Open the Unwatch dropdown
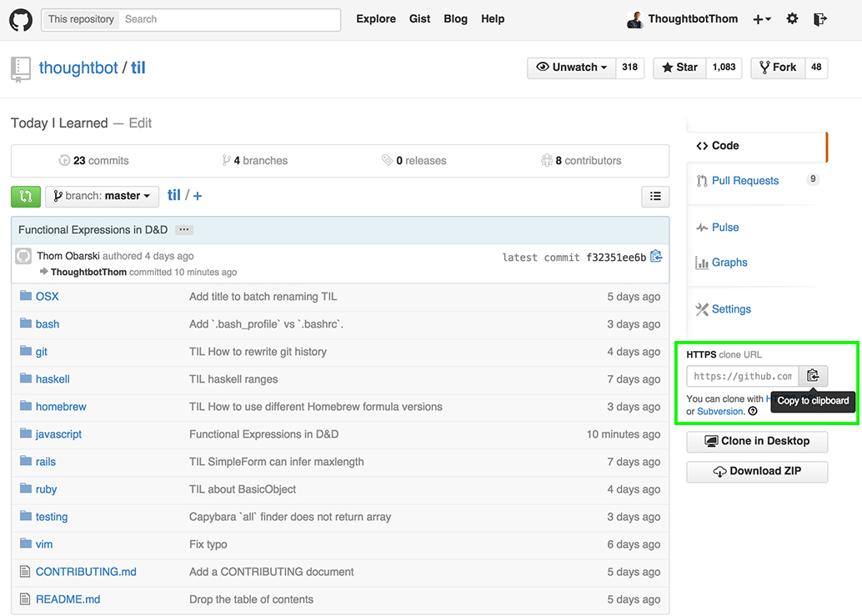 tap(572, 68)
